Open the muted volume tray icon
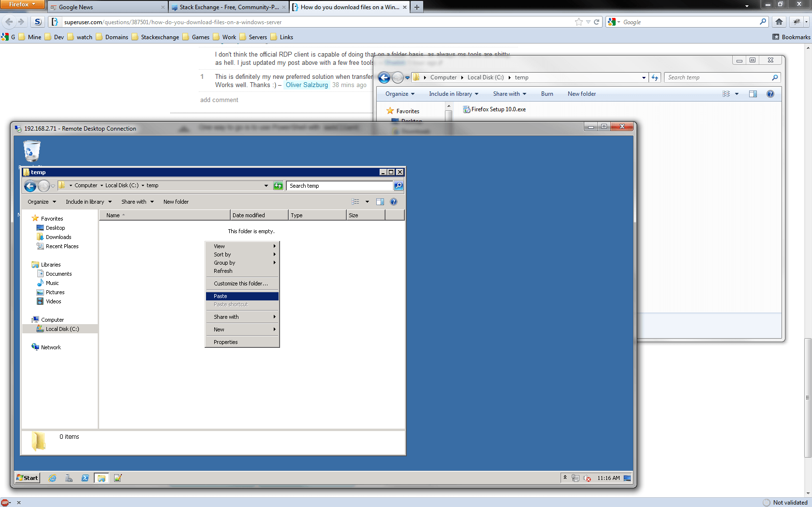This screenshot has height=507, width=812. click(x=587, y=478)
